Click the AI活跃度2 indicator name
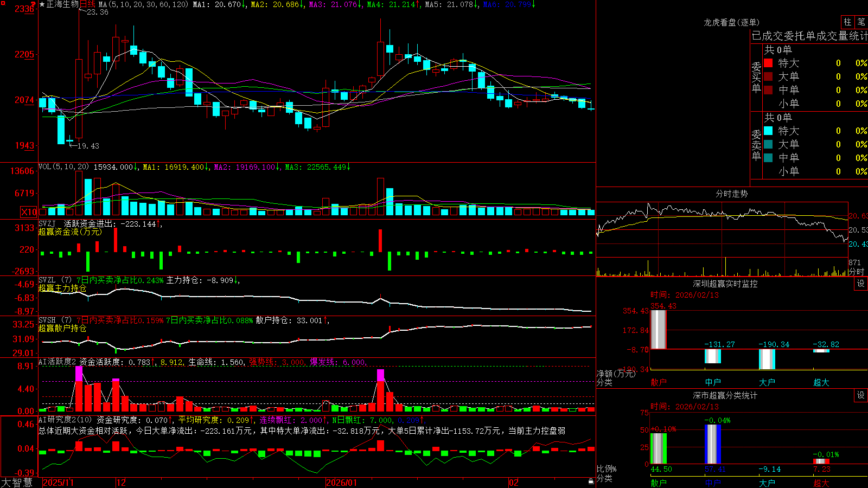 [58, 362]
